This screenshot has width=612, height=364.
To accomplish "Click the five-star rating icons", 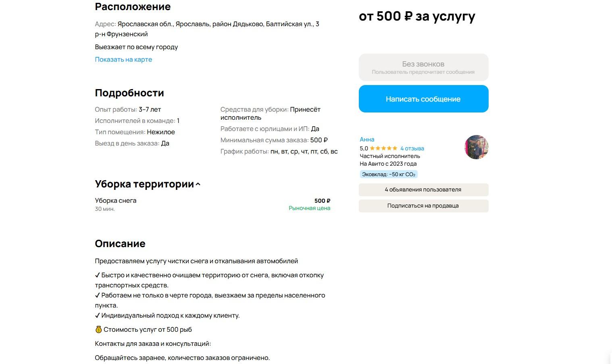I will [383, 148].
